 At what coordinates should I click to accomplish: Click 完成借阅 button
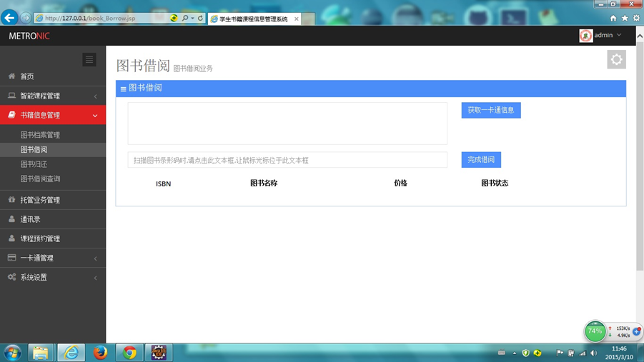click(x=481, y=159)
